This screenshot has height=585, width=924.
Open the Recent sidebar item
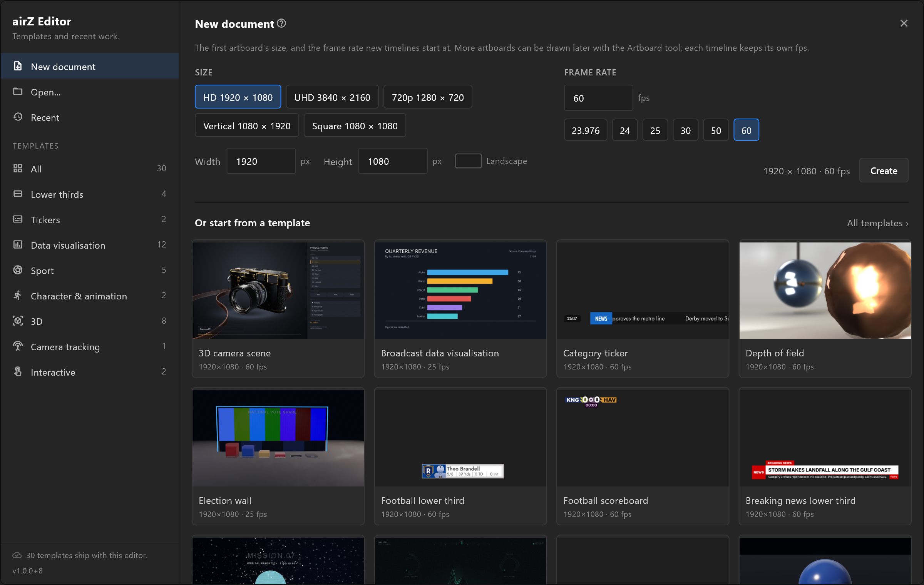(90, 117)
